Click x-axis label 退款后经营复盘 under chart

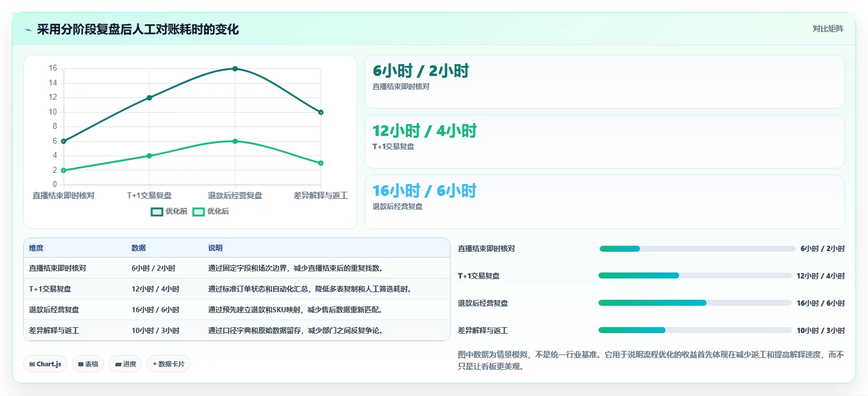coord(235,195)
